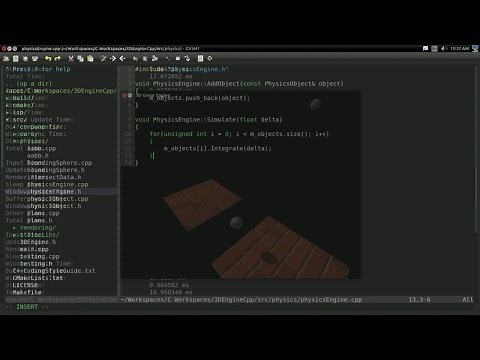The image size is (480, 360).
Task: Click the Make toolbar icon
Action: tap(168, 59)
